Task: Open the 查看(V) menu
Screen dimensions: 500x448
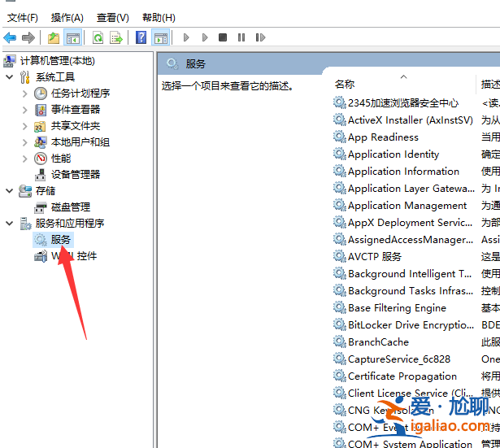Action: [112, 18]
